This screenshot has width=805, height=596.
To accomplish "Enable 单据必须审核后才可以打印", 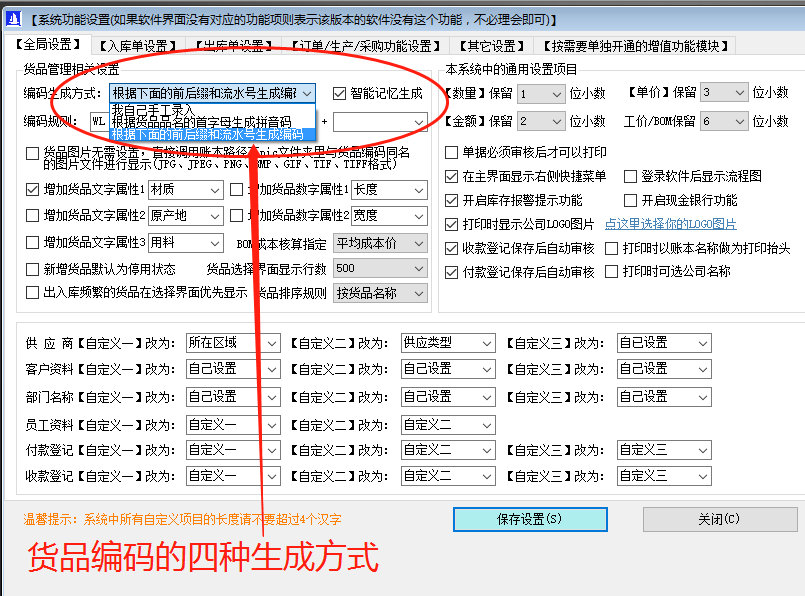I will click(x=450, y=153).
